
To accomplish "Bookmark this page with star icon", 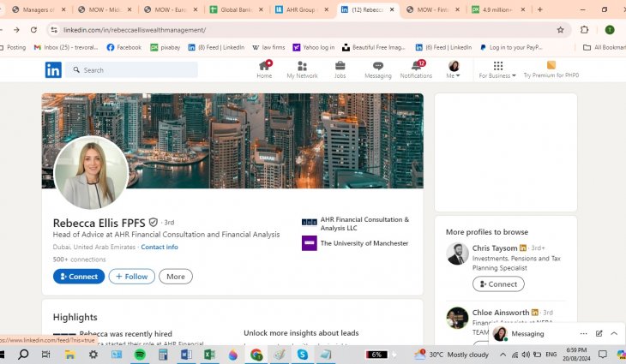I will [x=560, y=29].
